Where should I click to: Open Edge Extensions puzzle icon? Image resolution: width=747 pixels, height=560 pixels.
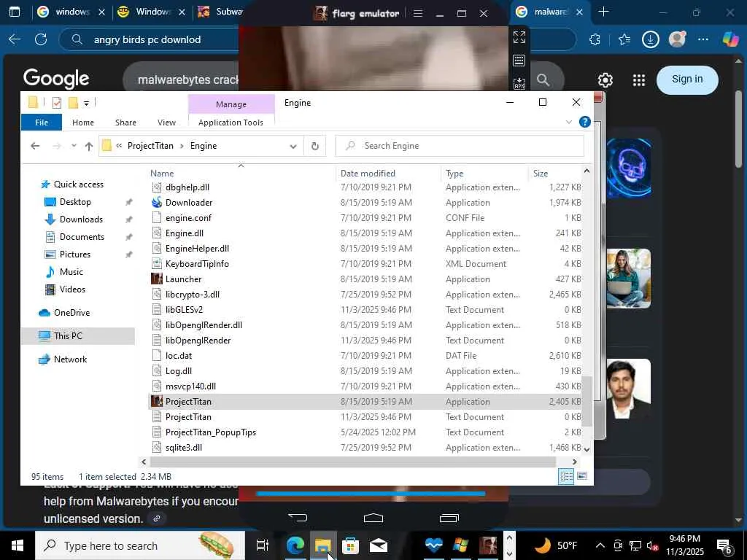[x=595, y=39]
